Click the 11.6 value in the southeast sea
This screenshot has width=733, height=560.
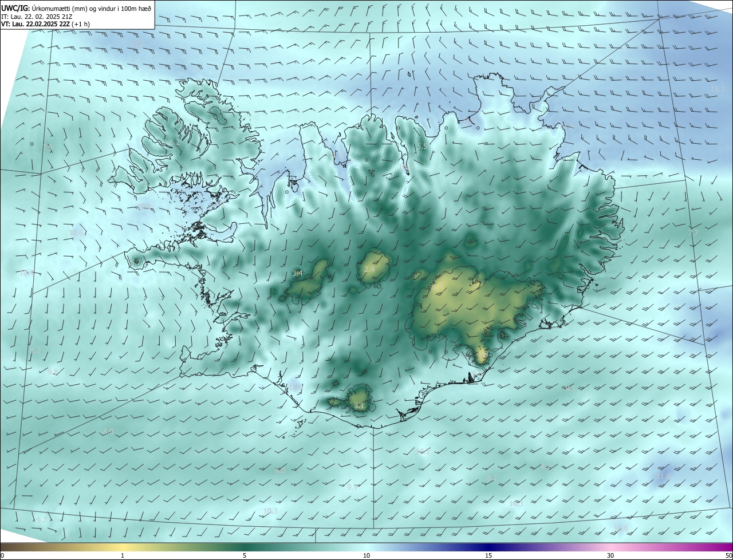663,476
